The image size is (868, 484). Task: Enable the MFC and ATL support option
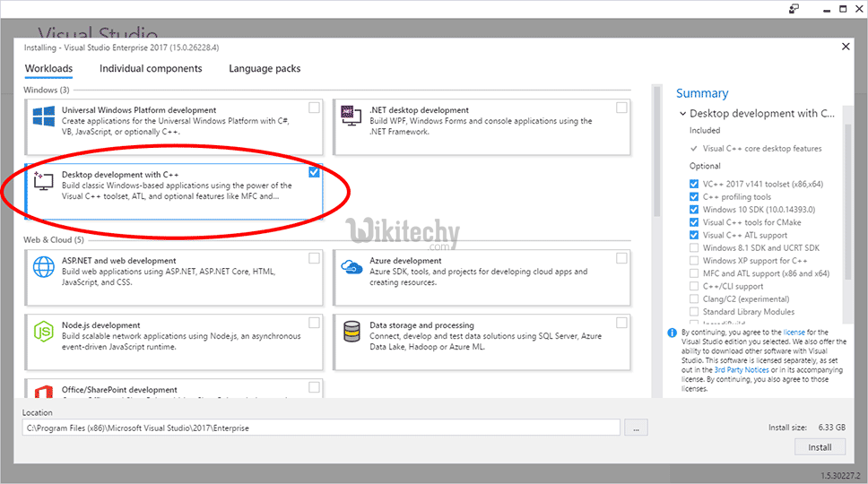point(694,273)
